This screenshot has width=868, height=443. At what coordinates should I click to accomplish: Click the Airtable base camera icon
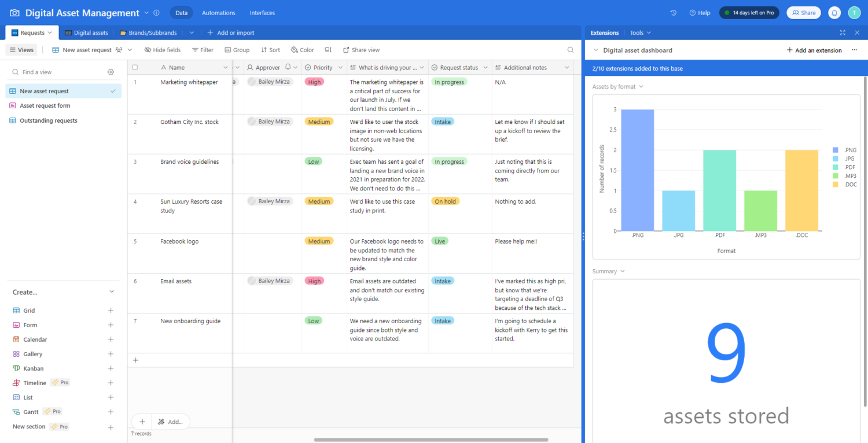click(14, 13)
